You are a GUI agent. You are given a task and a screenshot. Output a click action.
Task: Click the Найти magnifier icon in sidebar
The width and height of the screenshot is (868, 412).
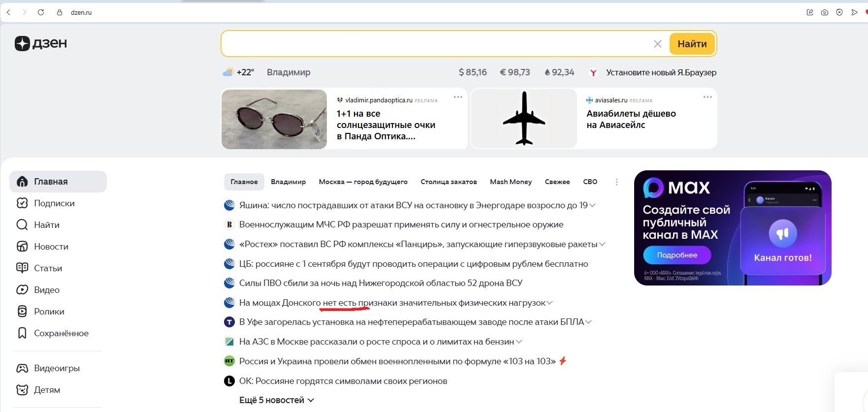(22, 225)
